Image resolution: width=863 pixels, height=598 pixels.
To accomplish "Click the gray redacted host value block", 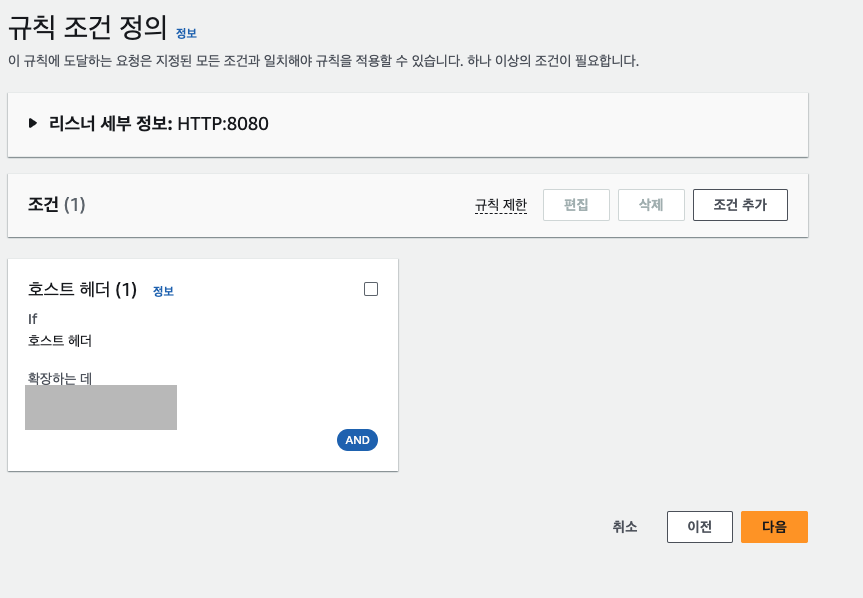I will [x=101, y=407].
